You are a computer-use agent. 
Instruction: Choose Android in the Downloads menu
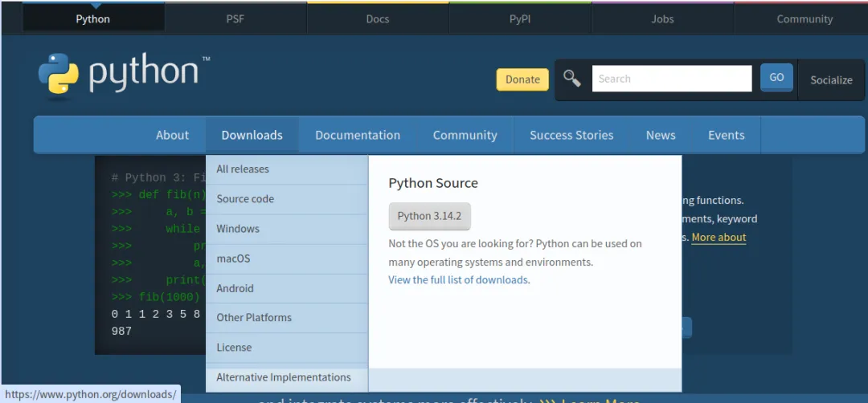(235, 288)
